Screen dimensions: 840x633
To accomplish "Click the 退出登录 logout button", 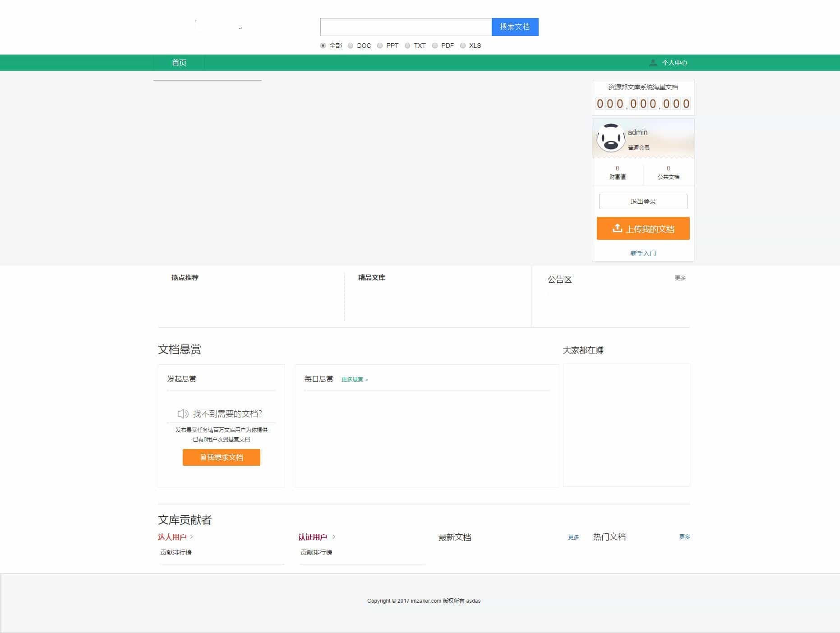I will point(643,202).
